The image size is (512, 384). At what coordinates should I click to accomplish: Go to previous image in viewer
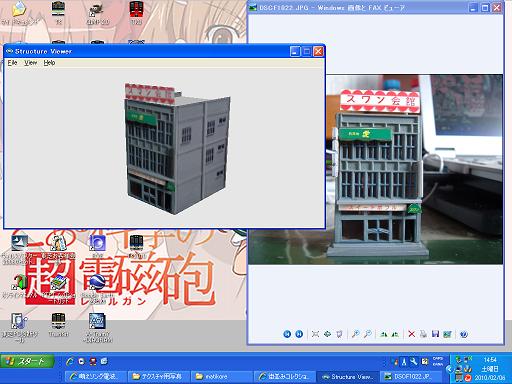tap(287, 334)
